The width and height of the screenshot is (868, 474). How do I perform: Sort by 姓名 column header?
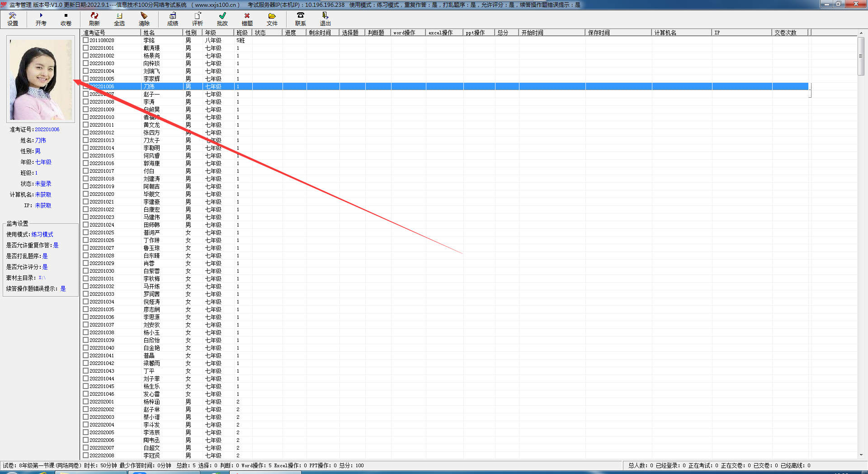[x=162, y=33]
